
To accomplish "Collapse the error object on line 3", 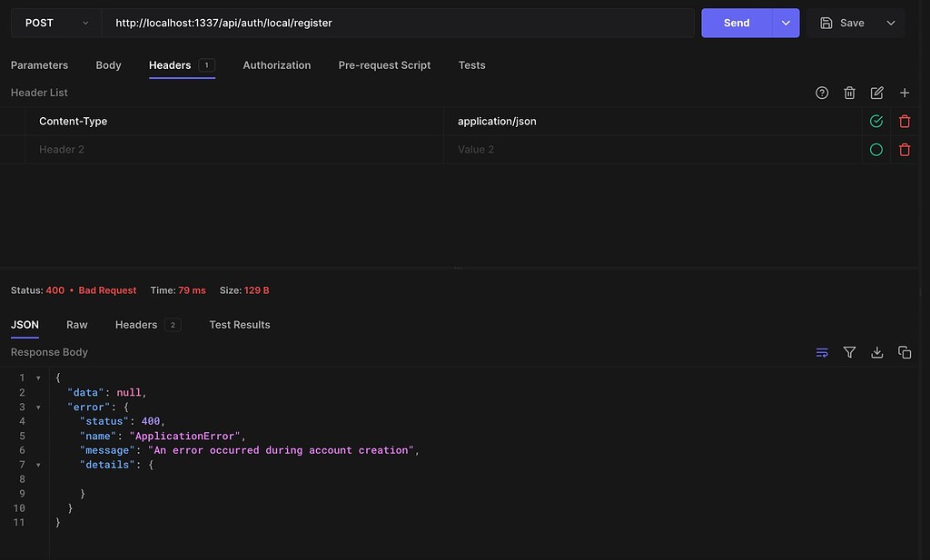I will click(x=37, y=407).
